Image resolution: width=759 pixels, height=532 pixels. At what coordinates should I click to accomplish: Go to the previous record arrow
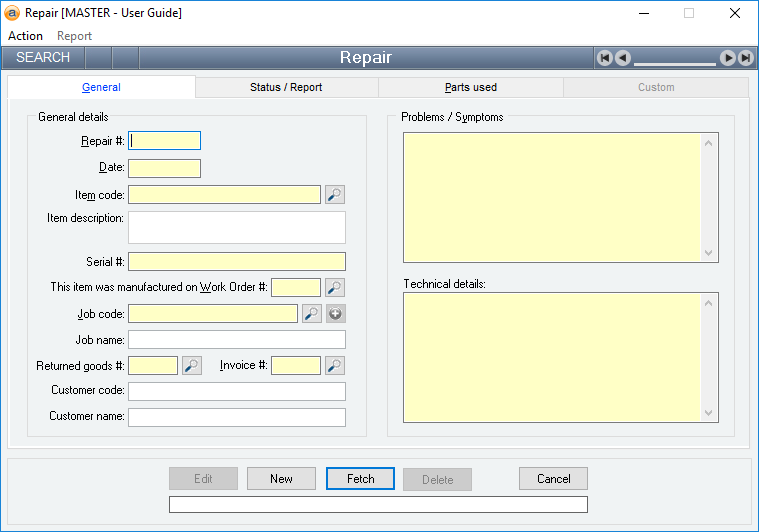point(622,58)
